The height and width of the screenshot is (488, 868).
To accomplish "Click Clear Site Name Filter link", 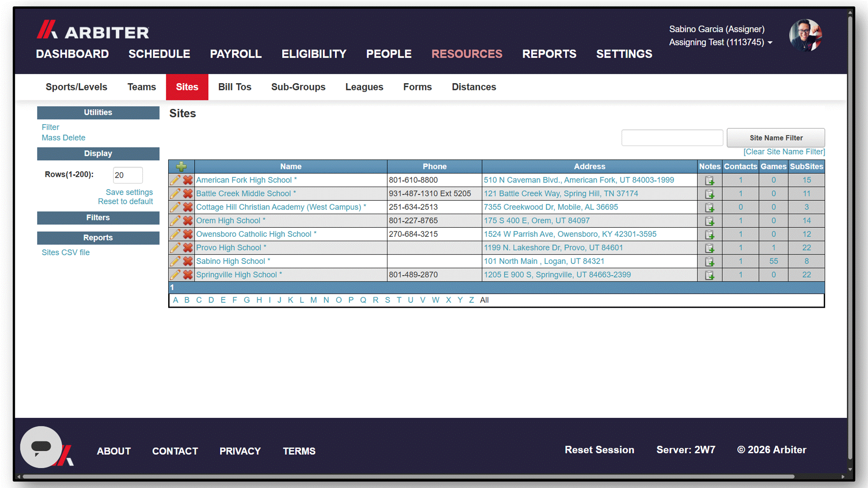I will (x=784, y=152).
